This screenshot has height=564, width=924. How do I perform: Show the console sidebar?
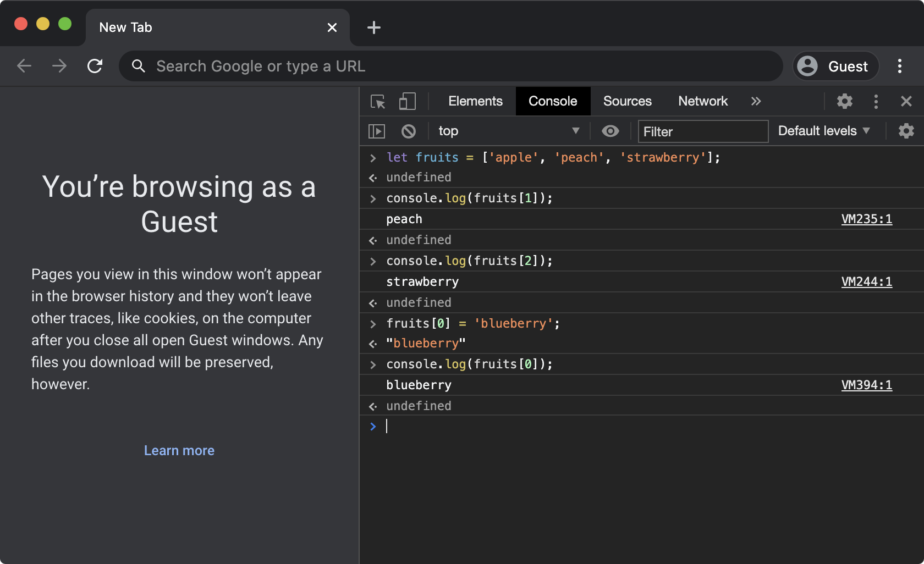377,131
